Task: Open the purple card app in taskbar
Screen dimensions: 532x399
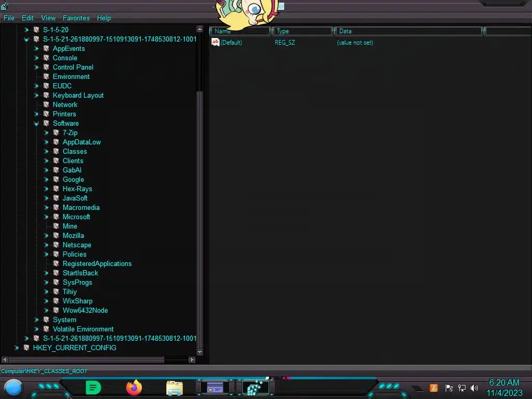Action: click(x=215, y=388)
